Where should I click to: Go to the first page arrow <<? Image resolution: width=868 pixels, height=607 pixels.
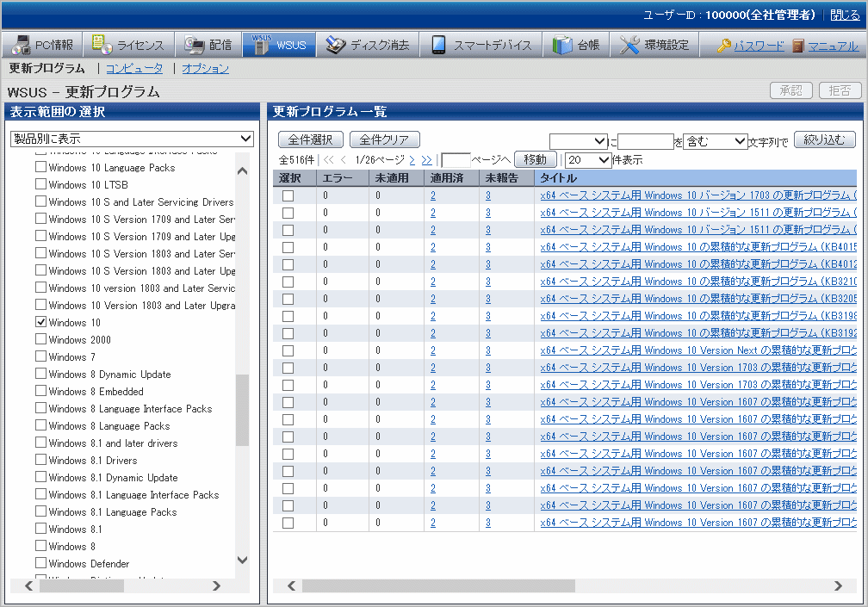pyautogui.click(x=329, y=160)
